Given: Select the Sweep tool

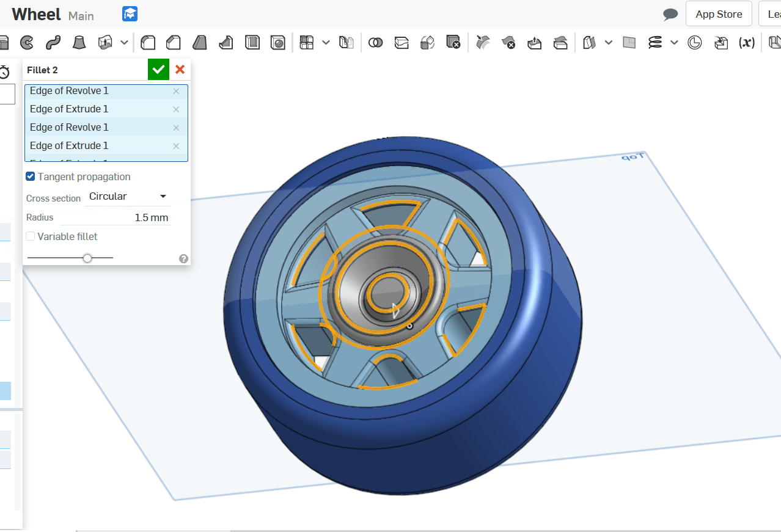Looking at the screenshot, I should pos(53,42).
